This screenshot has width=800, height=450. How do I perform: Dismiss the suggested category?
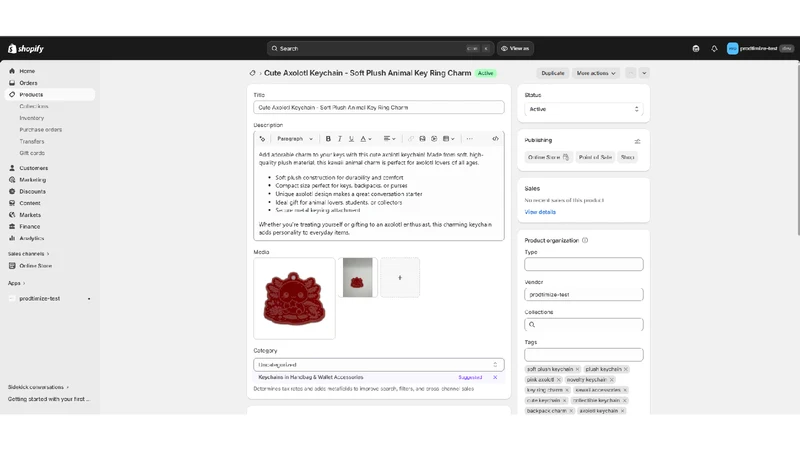(495, 378)
